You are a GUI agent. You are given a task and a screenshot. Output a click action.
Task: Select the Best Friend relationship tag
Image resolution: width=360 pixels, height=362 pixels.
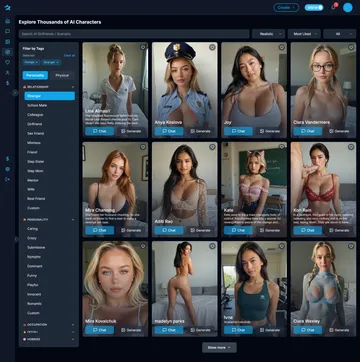coord(50,199)
